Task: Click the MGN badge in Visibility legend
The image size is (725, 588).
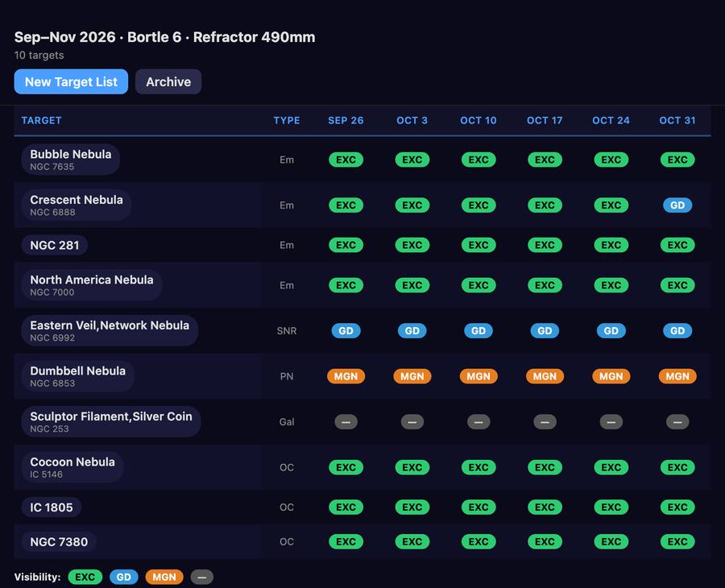Action: 164,577
